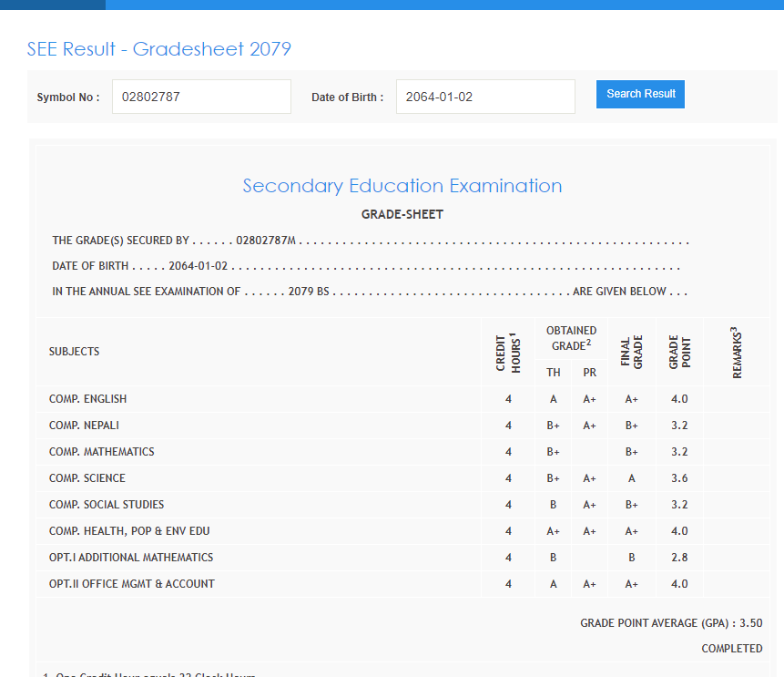
Task: Select the SUBJECTS column header
Action: point(75,352)
